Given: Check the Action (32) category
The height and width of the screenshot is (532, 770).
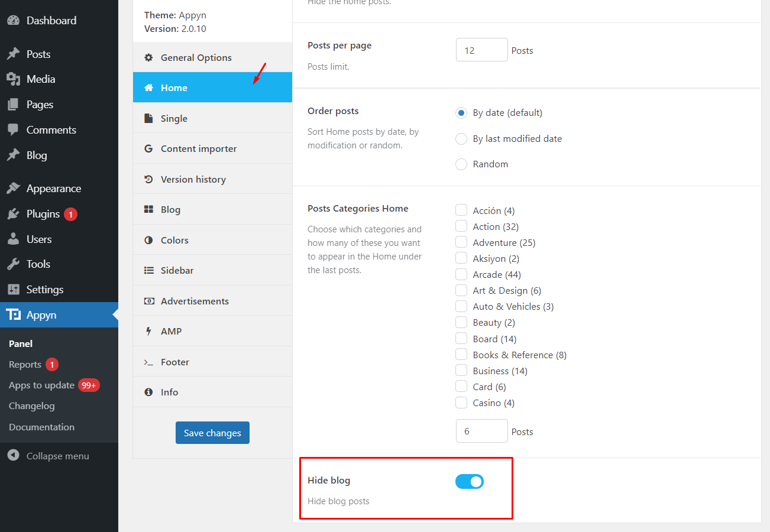Looking at the screenshot, I should (461, 226).
